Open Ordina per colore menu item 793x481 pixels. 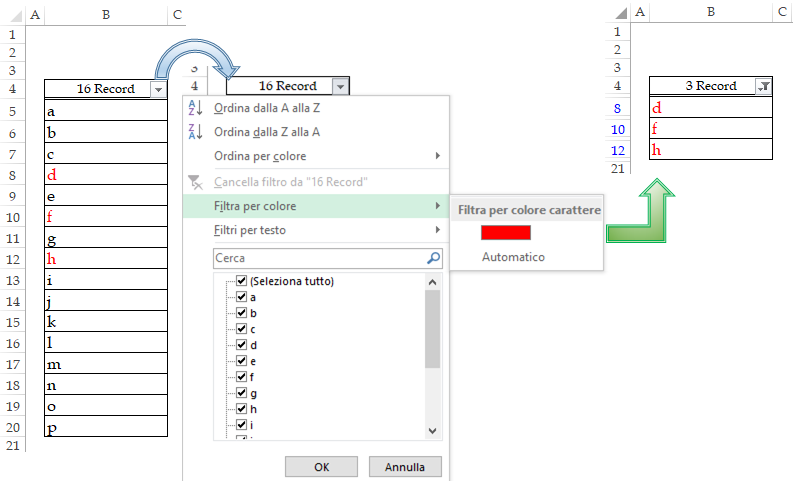tap(316, 156)
